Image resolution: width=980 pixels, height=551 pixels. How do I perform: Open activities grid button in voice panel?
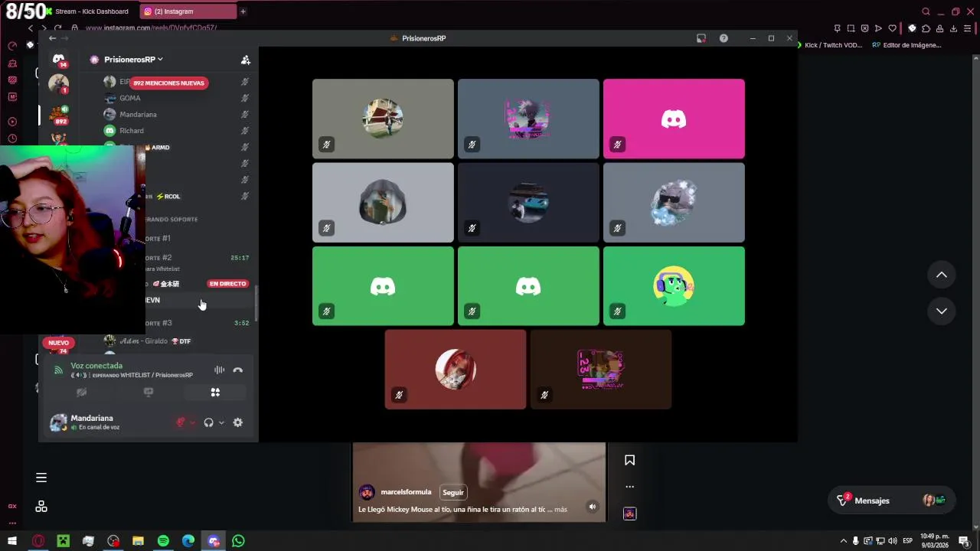pos(215,393)
